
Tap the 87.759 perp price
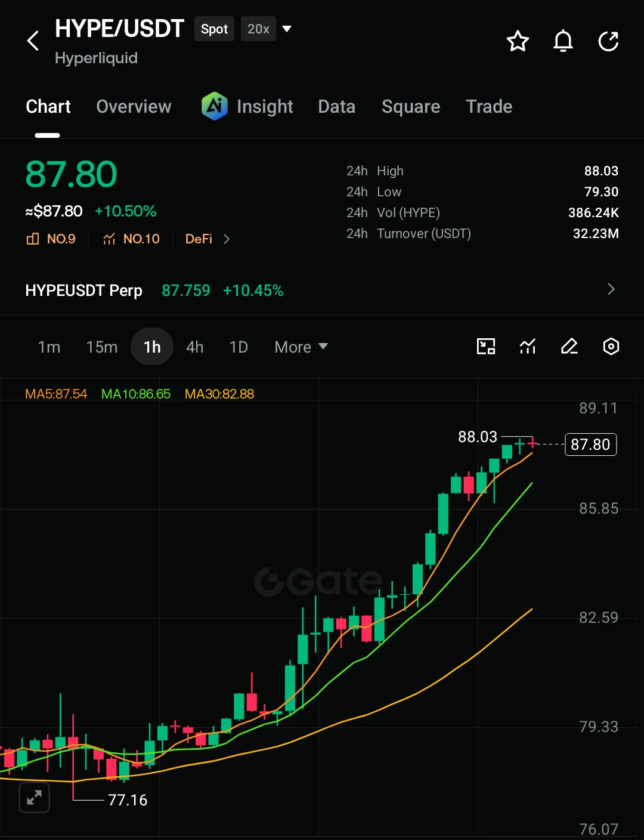(x=186, y=291)
